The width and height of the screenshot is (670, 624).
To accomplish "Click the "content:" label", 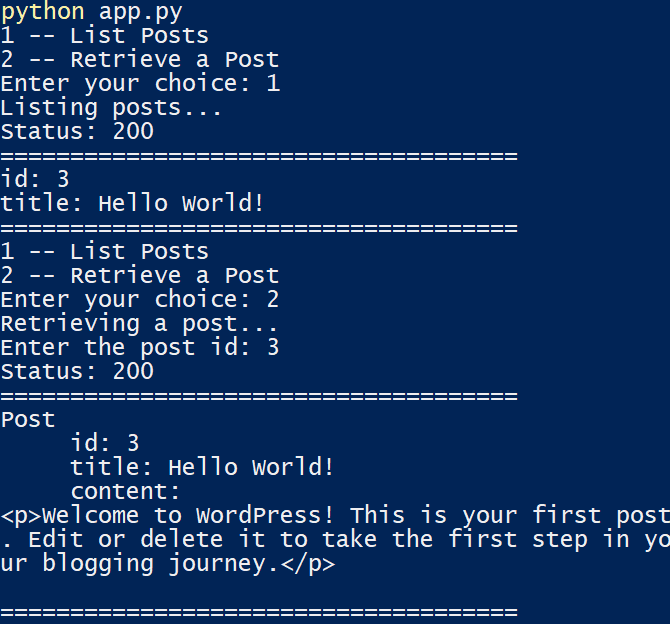I will click(125, 491).
